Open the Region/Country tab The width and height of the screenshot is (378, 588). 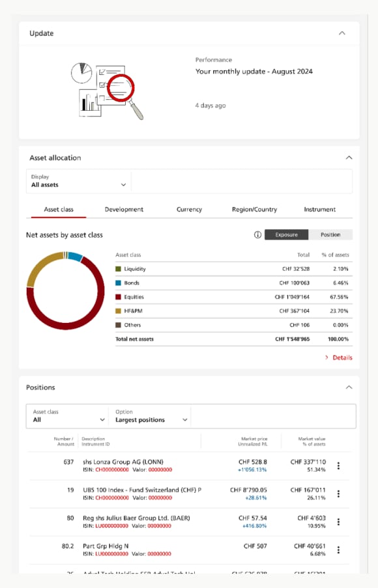click(x=254, y=209)
